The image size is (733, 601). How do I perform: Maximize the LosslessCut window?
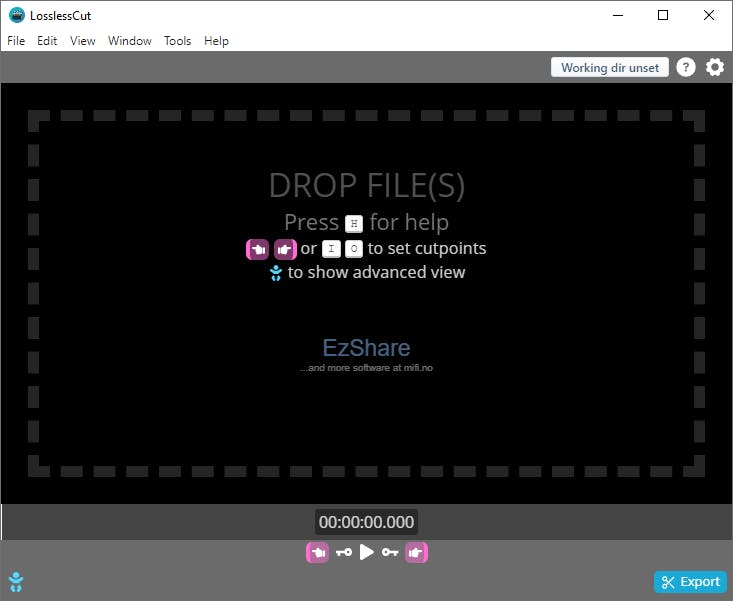(663, 15)
